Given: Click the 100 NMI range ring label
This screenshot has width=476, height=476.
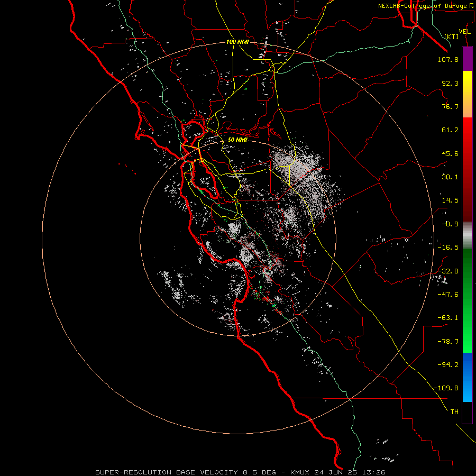Looking at the screenshot, I should click(237, 42).
